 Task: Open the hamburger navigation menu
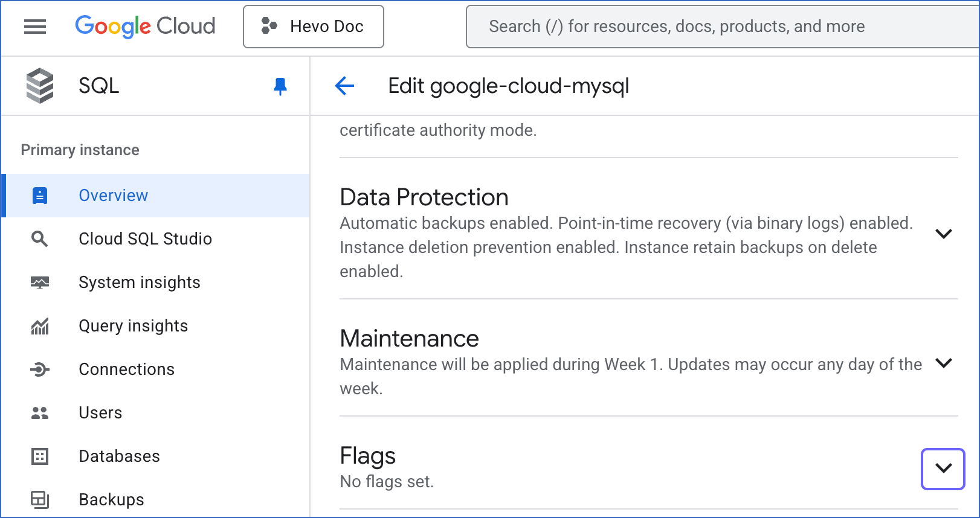35,27
